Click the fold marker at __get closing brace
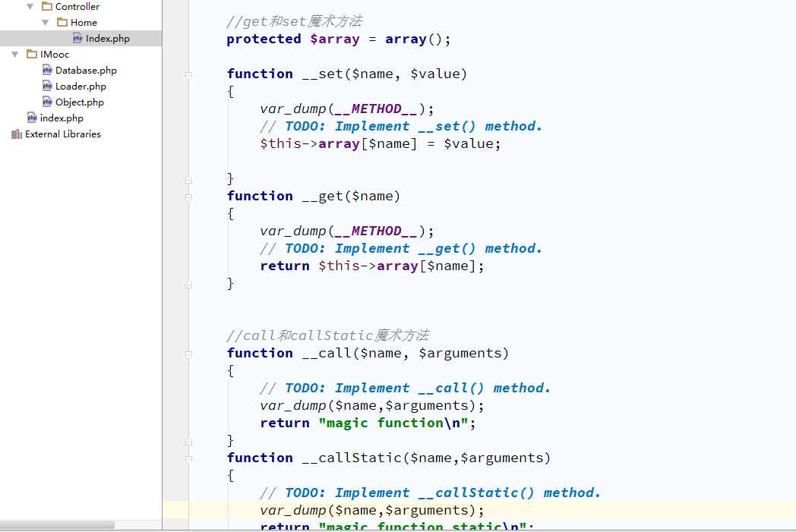Viewport: 796px width, 532px height. pyautogui.click(x=189, y=285)
